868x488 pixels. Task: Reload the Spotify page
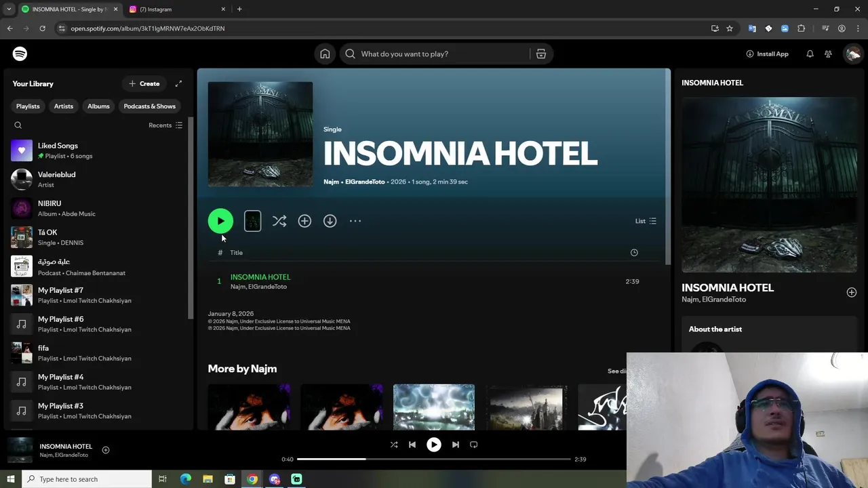[42, 28]
